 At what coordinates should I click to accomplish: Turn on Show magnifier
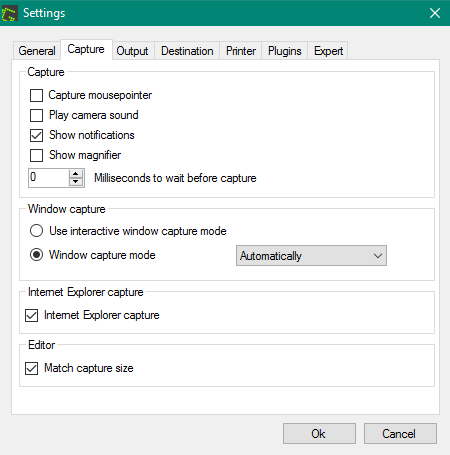[x=36, y=155]
